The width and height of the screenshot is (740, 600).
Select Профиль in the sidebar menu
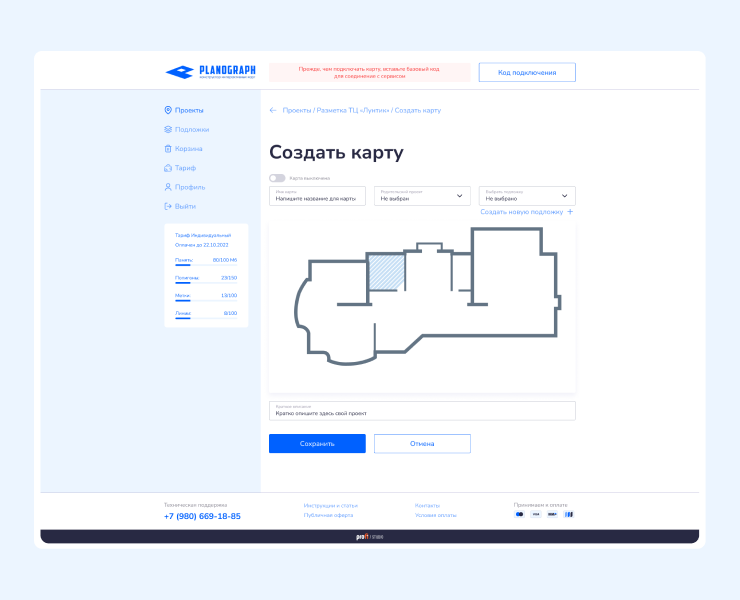(x=190, y=187)
